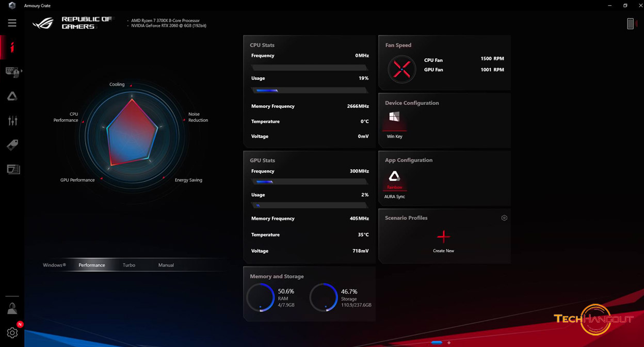Screen dimensions: 644x347
Task: Click the GPU voltage 718mV value
Action: (360, 251)
